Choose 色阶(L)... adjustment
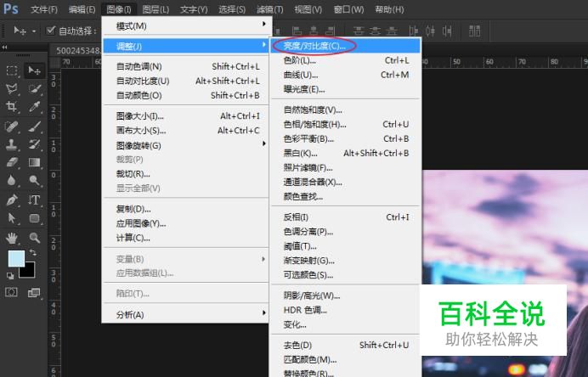This screenshot has height=377, width=588. tap(346, 60)
